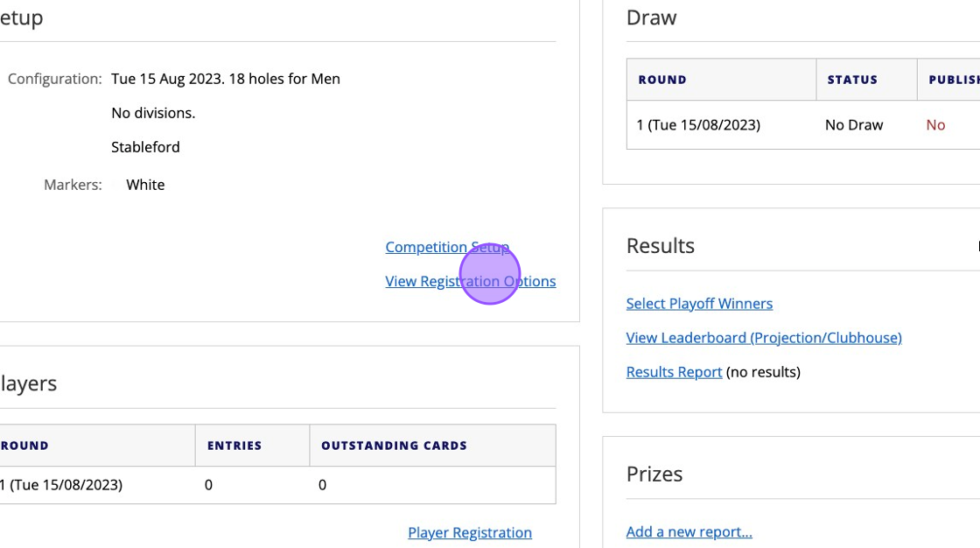This screenshot has width=980, height=548.
Task: Click the ENTRIES column header
Action: (x=234, y=446)
